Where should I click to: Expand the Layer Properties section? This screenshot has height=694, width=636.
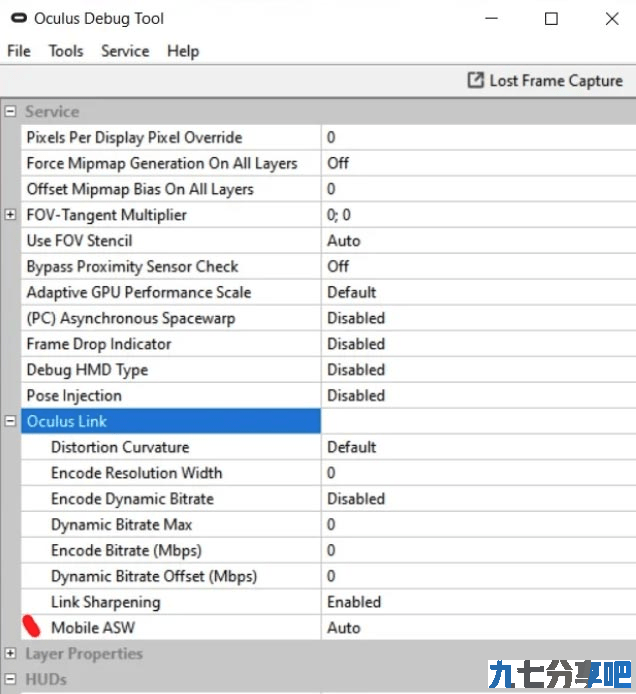[10, 653]
